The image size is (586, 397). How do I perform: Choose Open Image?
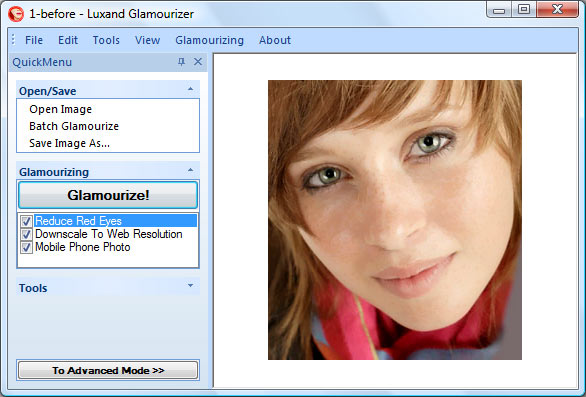pos(61,109)
